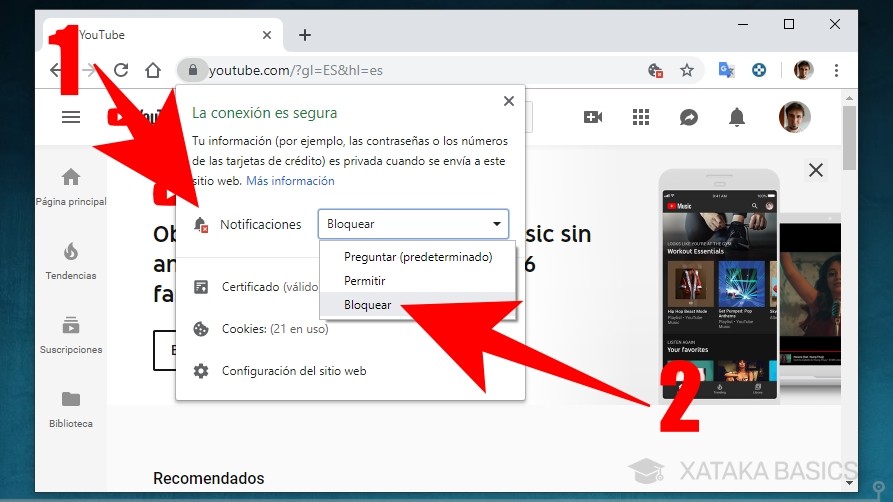Click the Recomendados heading
The width and height of the screenshot is (893, 502).
[208, 478]
